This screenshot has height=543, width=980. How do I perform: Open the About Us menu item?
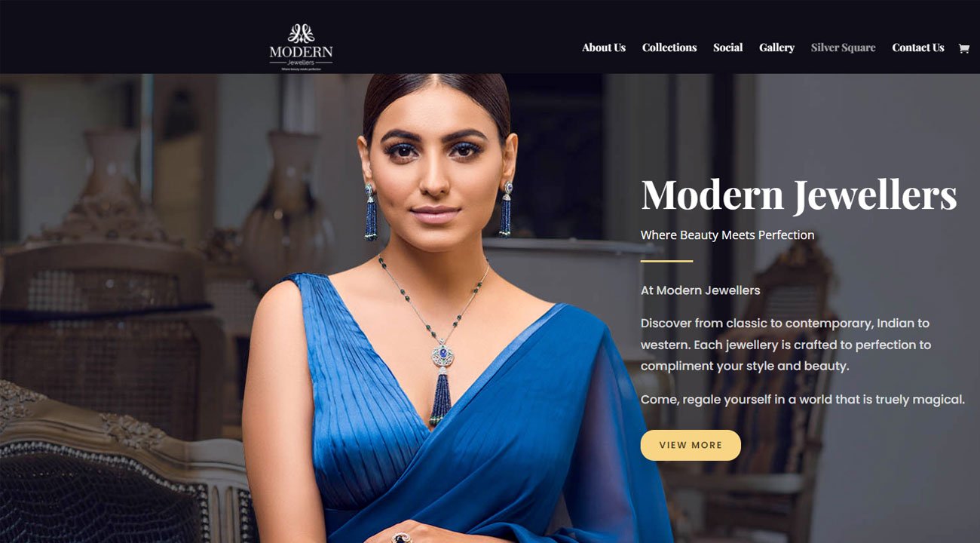(x=604, y=48)
